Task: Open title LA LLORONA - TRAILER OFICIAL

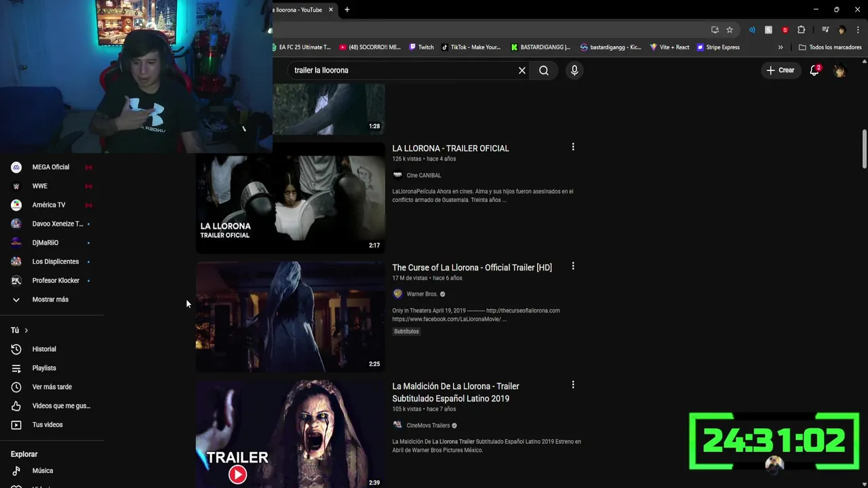Action: click(x=450, y=148)
